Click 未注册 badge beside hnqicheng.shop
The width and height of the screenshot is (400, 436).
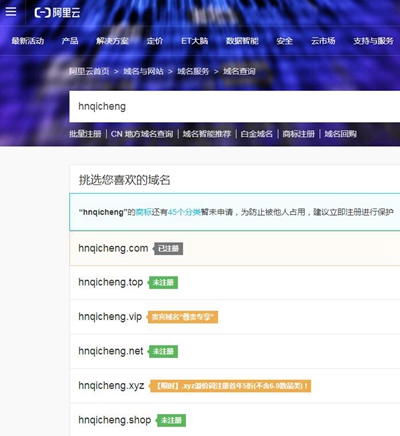point(171,420)
